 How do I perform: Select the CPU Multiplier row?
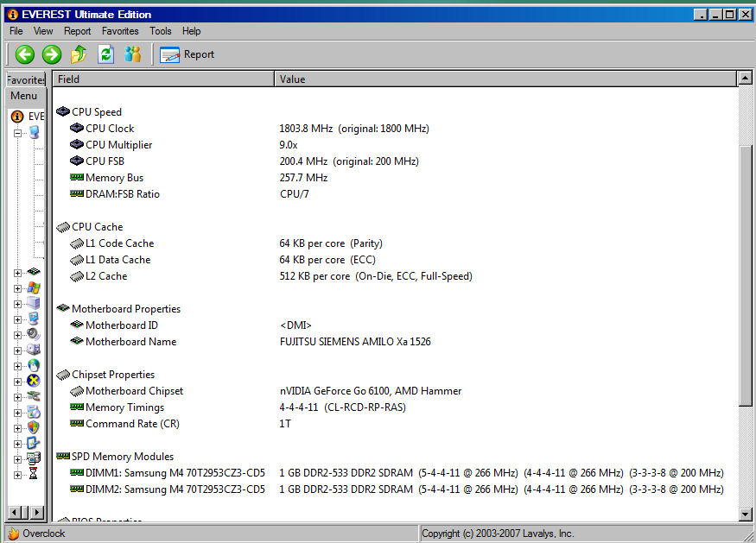click(x=394, y=145)
